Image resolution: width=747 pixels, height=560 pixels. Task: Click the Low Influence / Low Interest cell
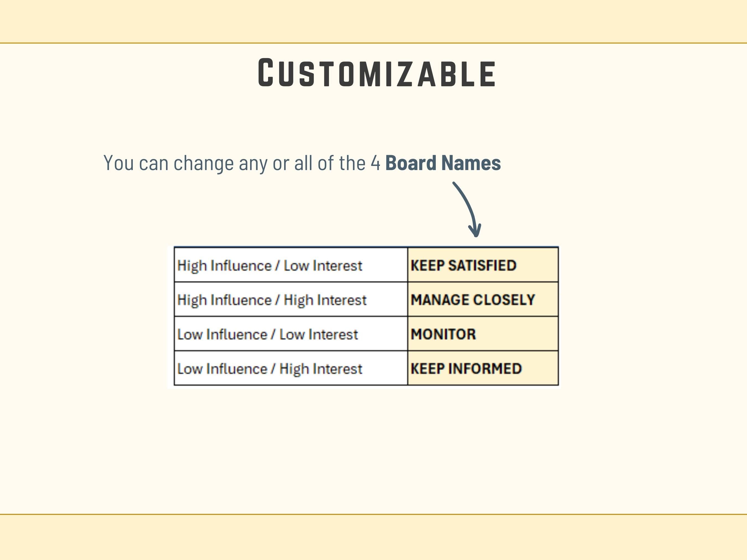pos(290,334)
